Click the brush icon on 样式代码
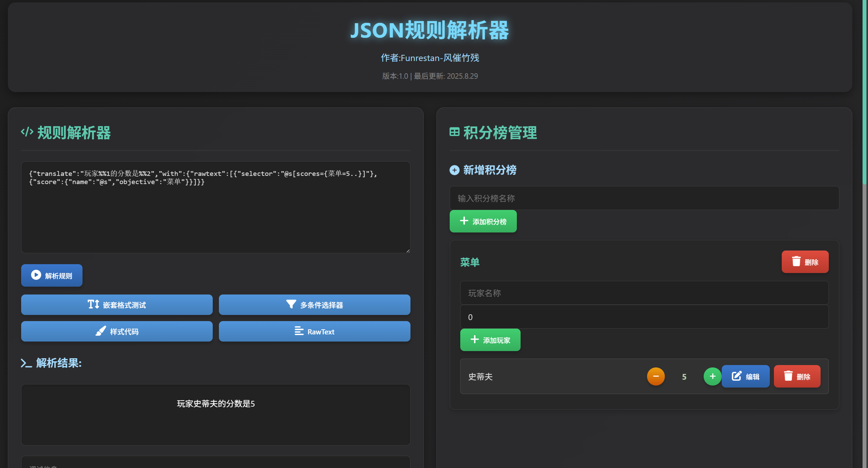 (101, 331)
